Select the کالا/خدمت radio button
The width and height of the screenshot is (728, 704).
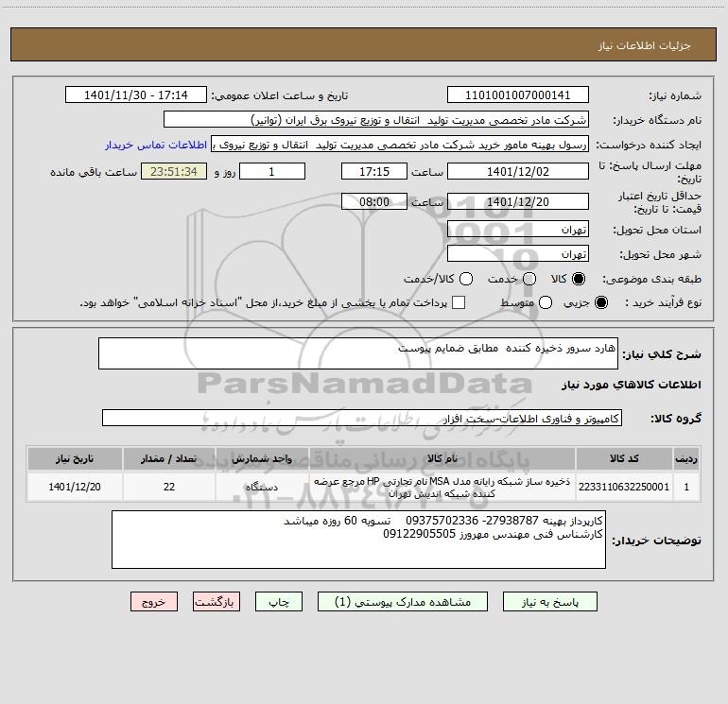[466, 279]
